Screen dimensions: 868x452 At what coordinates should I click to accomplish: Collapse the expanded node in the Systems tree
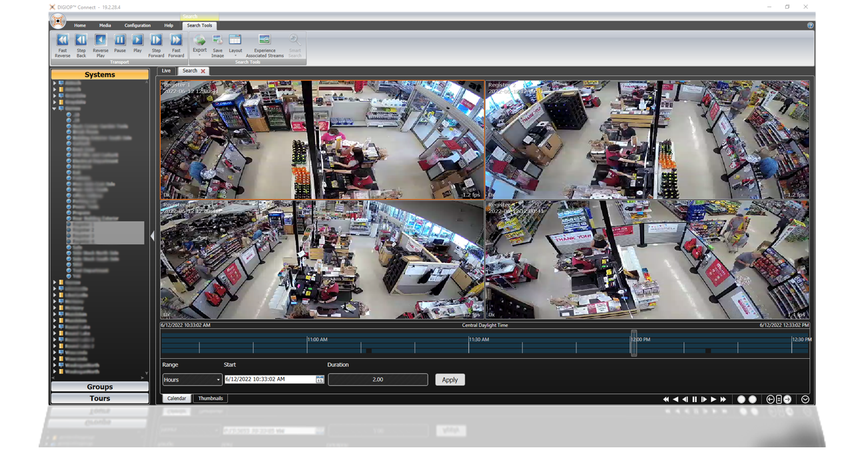tap(55, 108)
